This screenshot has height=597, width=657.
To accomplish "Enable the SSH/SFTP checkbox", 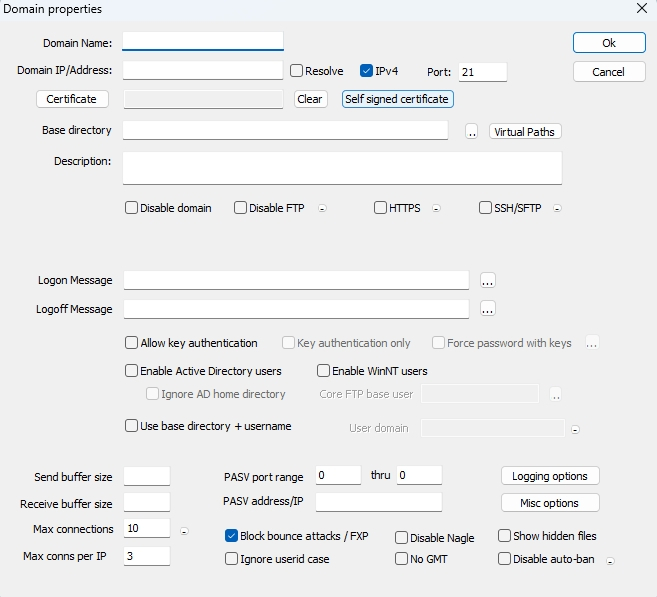I will click(486, 208).
